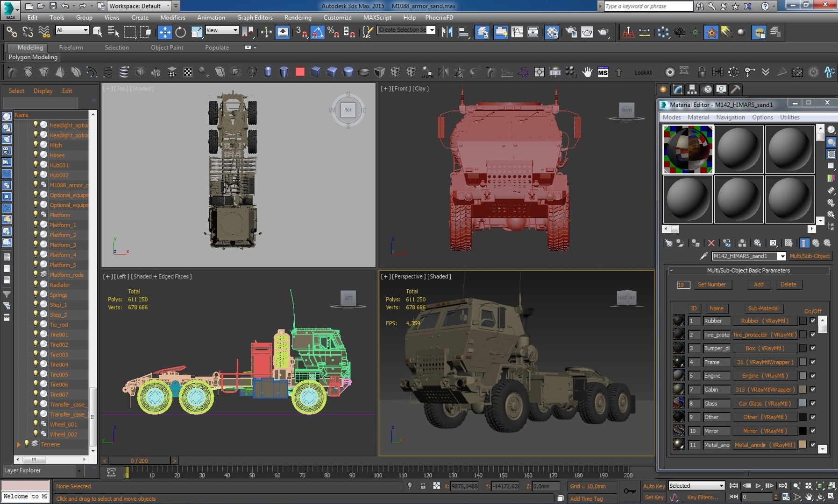Toggle the Percent Snap icon
The height and width of the screenshot is (504, 838).
tap(333, 32)
